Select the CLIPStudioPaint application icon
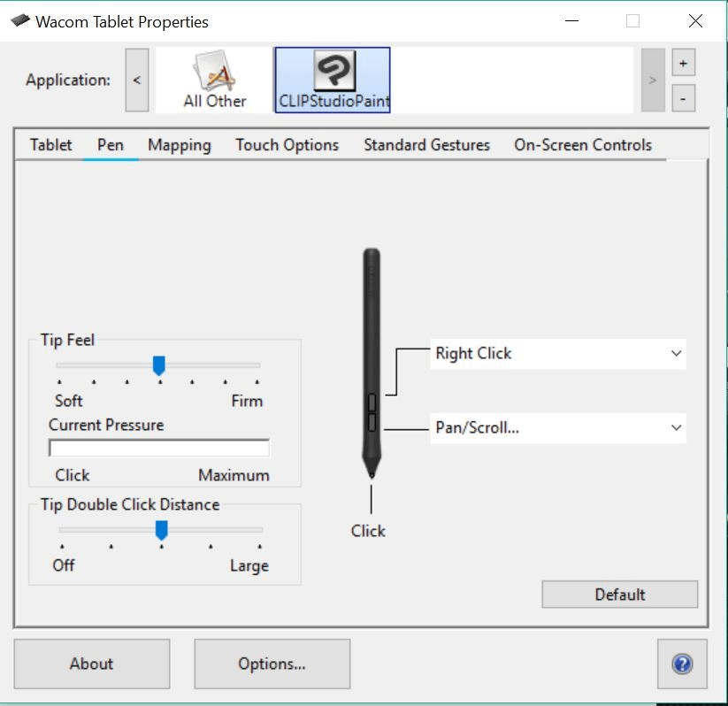Screen dimensions: 728x706 pos(333,80)
